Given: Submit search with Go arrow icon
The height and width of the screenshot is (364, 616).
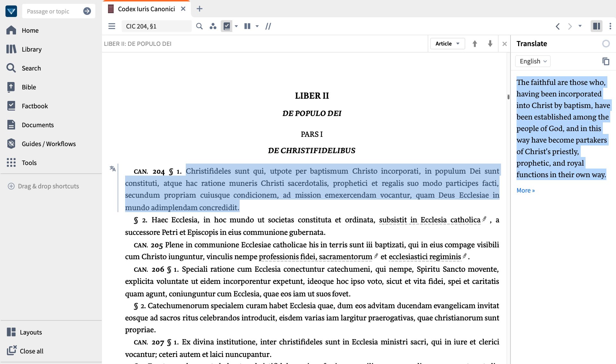Looking at the screenshot, I should [87, 11].
